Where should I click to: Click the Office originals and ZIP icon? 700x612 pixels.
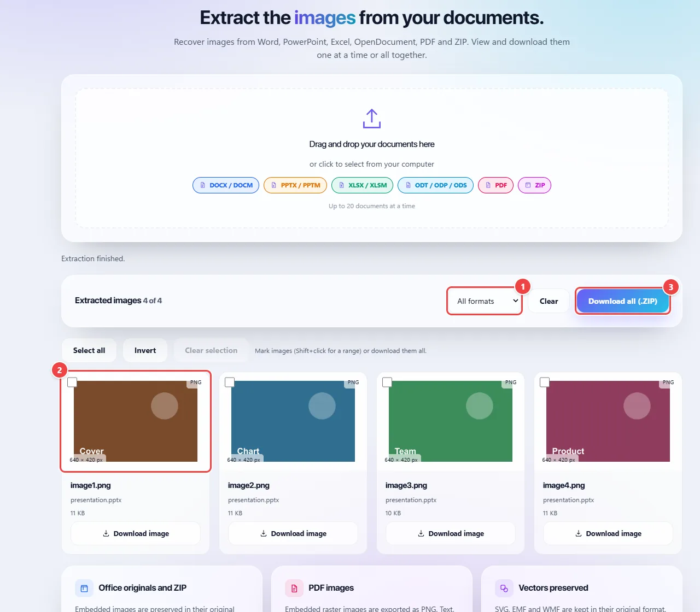pos(84,589)
